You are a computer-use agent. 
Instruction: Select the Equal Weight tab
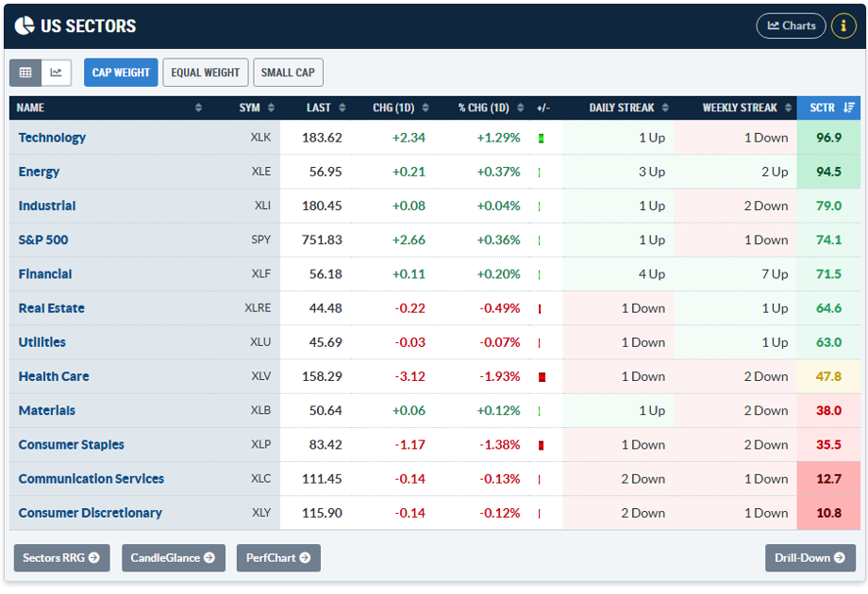pyautogui.click(x=206, y=73)
